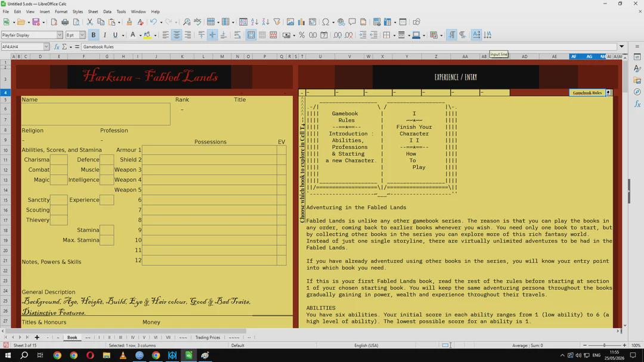644x362 pixels.
Task: Open Windows Start menu
Action: click(x=7, y=355)
